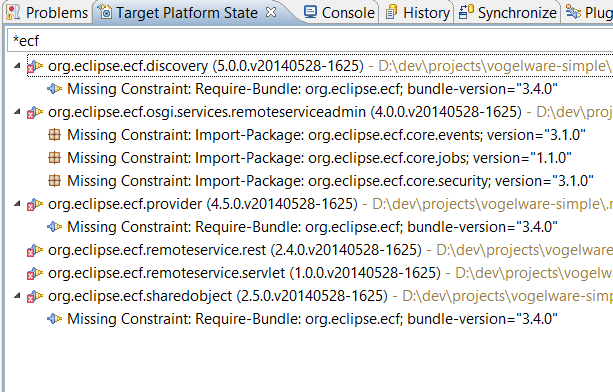Screen dimensions: 613x392
Task: Click the Require-Bundle icon under ecf.discovery
Action: click(x=54, y=89)
